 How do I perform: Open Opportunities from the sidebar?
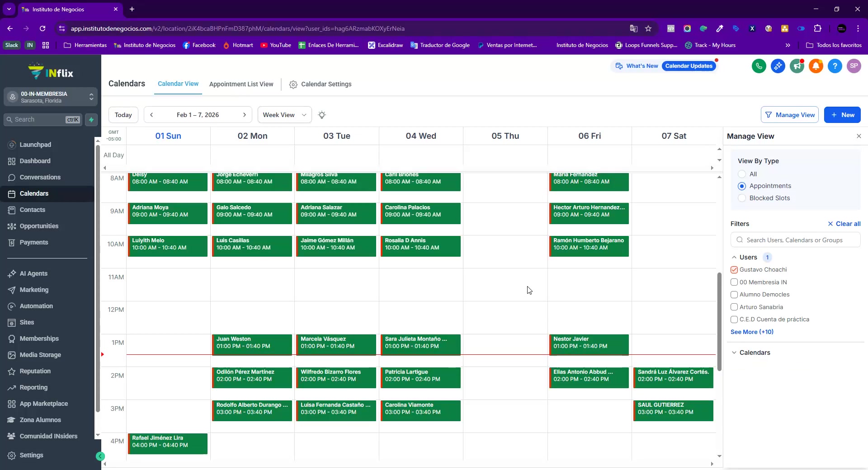[39, 226]
